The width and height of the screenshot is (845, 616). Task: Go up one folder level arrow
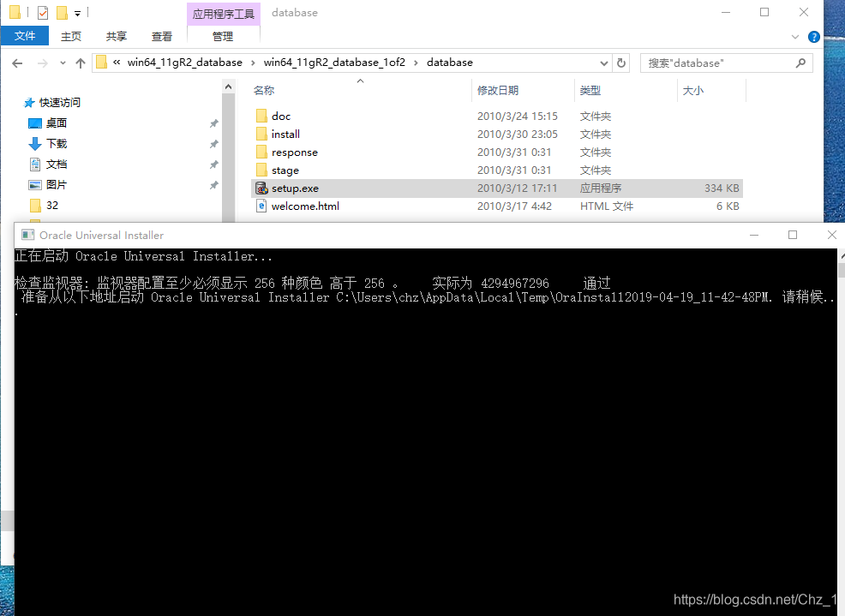coord(81,63)
